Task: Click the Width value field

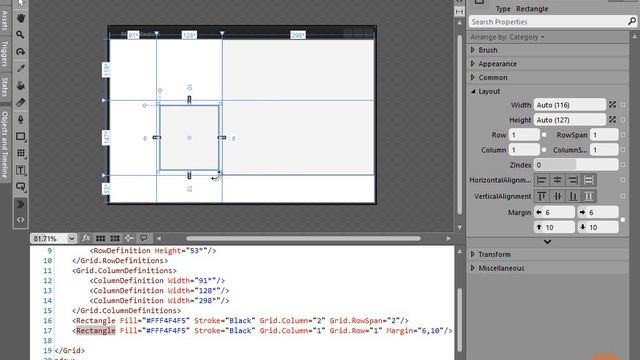Action: (569, 105)
